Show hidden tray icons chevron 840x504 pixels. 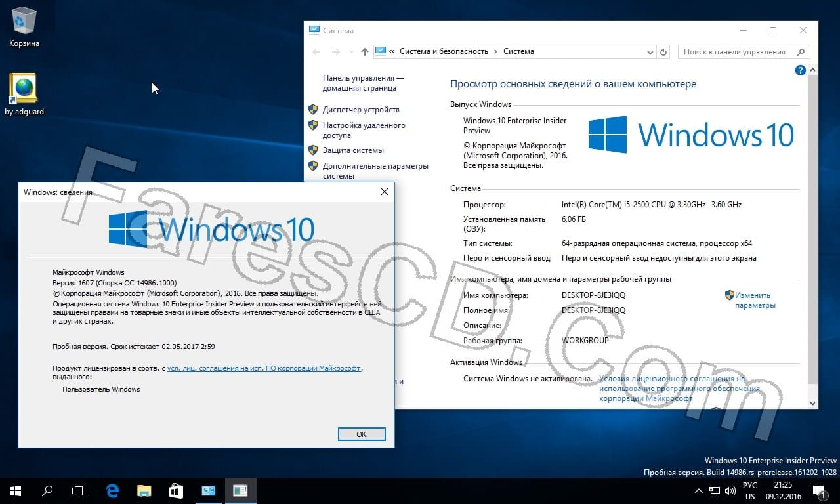698,490
